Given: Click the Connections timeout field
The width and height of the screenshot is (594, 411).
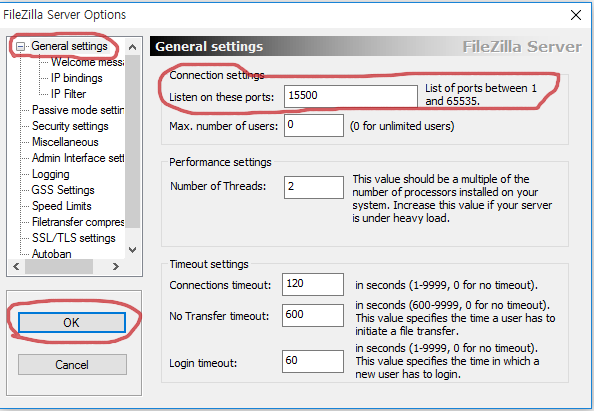Looking at the screenshot, I should point(313,284).
